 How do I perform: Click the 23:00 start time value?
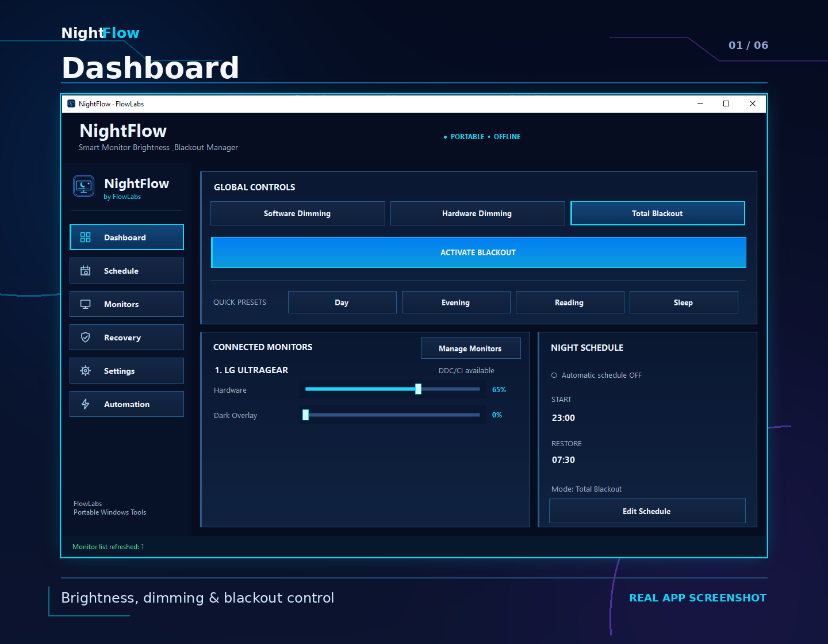pos(563,418)
